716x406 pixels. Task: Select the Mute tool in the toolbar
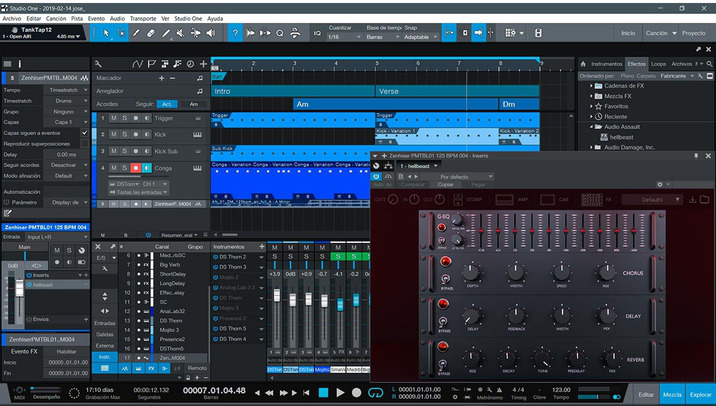tap(180, 33)
